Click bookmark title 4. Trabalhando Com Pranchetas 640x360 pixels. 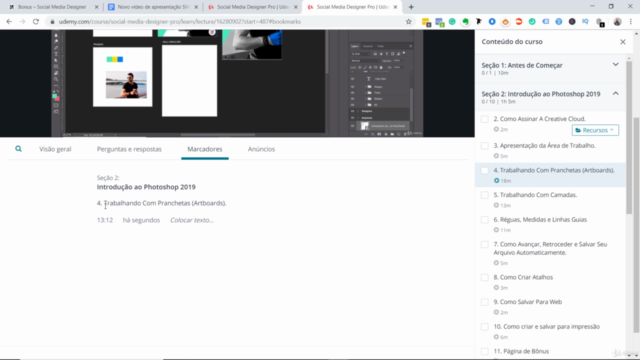(x=161, y=203)
